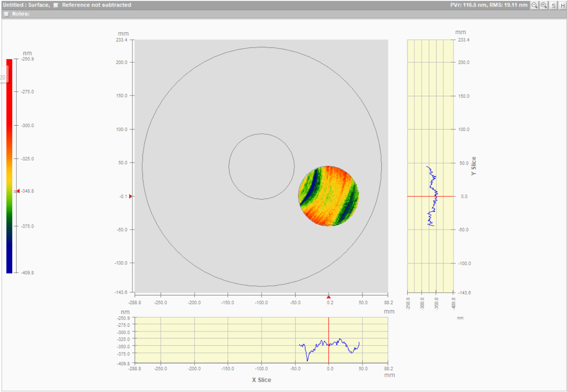Toggle the Reference not subtracted checkbox
Image resolution: width=567 pixels, height=392 pixels.
click(x=56, y=5)
